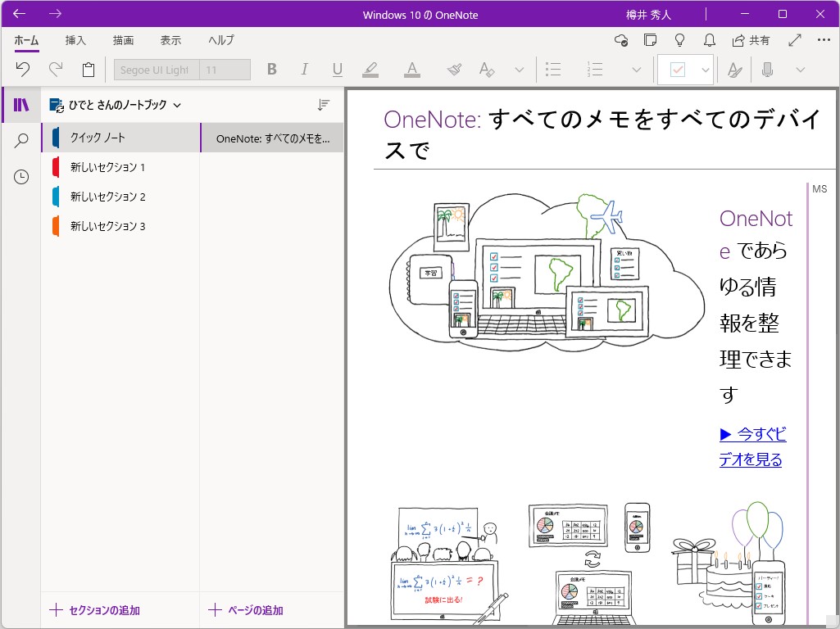The width and height of the screenshot is (840, 629).
Task: Open notifications via the bell icon
Action: [709, 39]
